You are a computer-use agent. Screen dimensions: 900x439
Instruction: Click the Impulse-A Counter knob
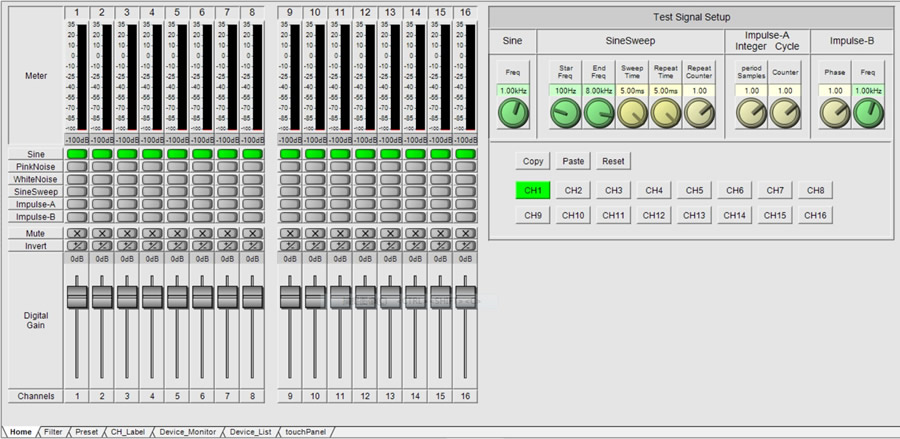pyautogui.click(x=785, y=112)
